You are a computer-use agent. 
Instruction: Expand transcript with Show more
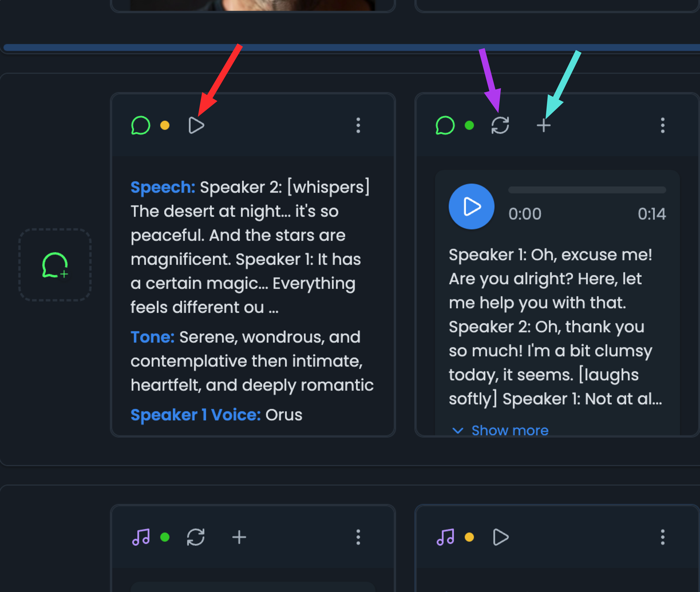[x=510, y=430]
